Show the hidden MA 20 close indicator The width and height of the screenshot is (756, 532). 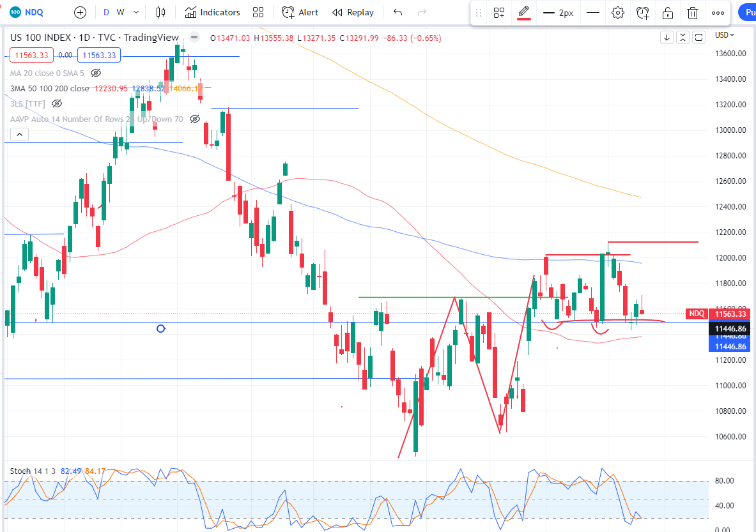click(96, 73)
